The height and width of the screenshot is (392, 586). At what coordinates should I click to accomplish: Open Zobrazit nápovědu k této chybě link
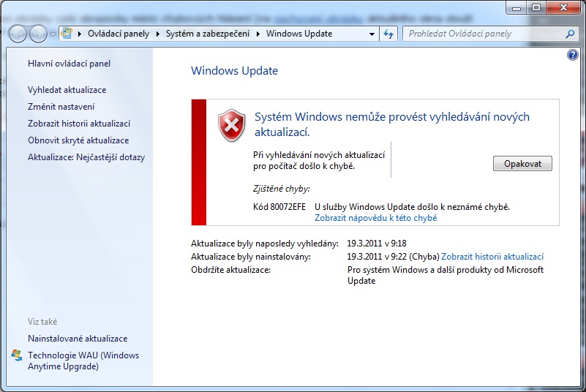(x=375, y=218)
